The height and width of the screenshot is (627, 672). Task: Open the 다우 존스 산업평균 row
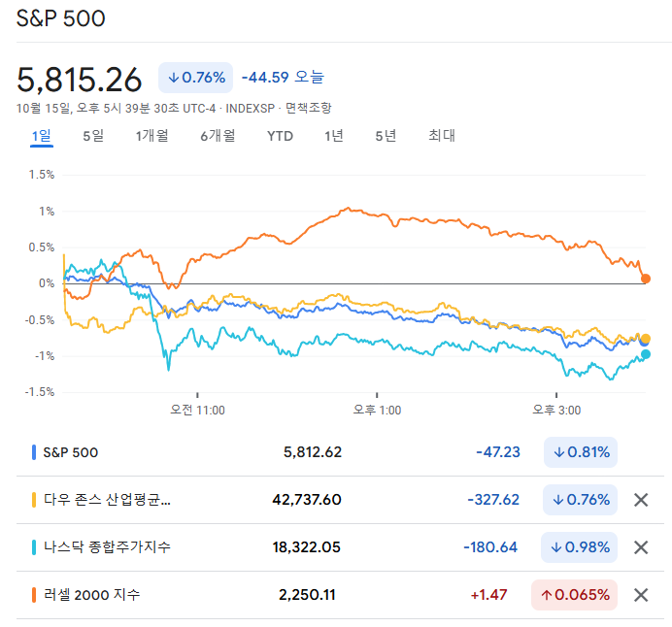pos(340,500)
